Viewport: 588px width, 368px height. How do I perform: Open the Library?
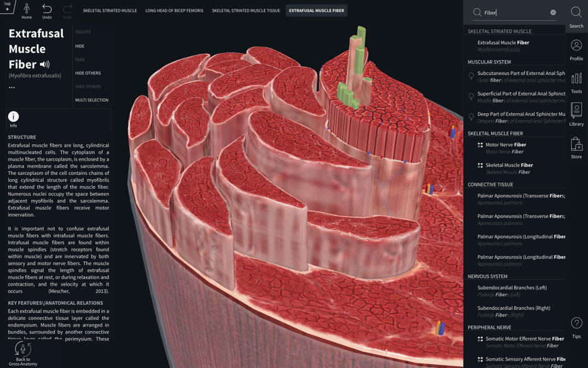pyautogui.click(x=576, y=114)
